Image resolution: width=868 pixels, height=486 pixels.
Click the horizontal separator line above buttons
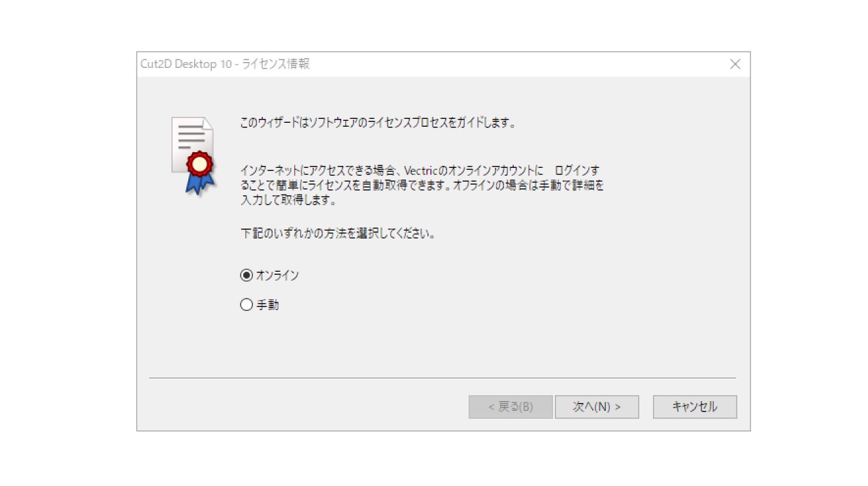point(442,378)
